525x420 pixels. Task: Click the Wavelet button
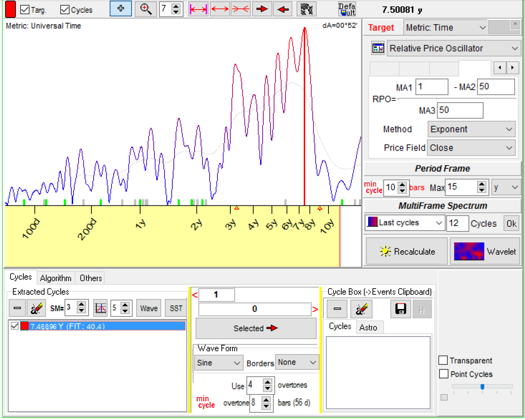(x=485, y=252)
